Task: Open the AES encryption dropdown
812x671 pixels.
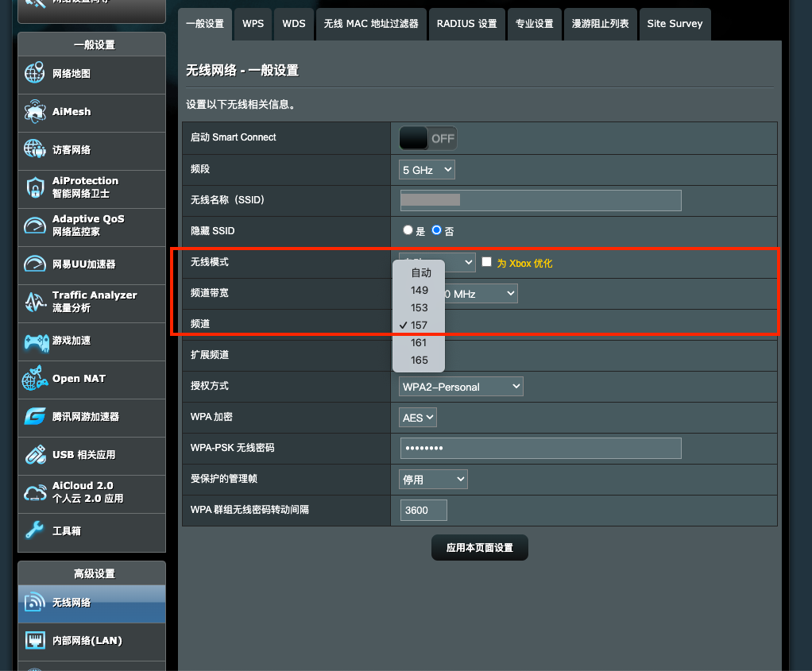Action: [418, 418]
